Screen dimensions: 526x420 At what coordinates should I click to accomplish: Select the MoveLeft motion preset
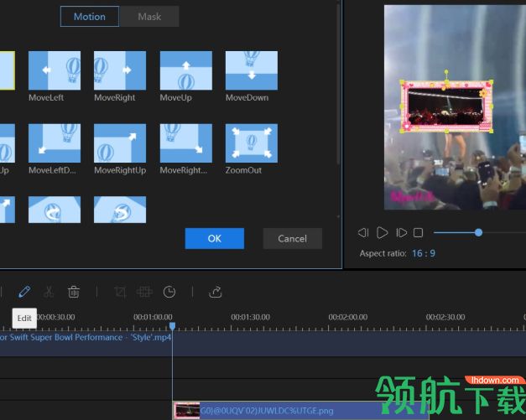click(x=55, y=70)
